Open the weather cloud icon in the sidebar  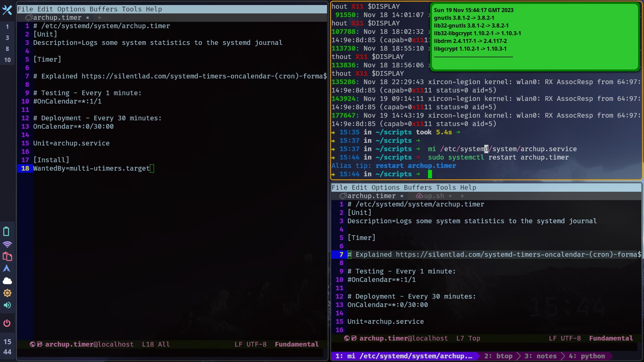pyautogui.click(x=7, y=281)
